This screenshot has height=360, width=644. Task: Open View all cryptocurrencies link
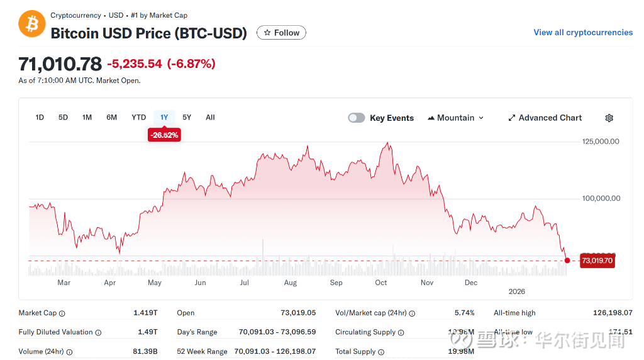click(583, 33)
